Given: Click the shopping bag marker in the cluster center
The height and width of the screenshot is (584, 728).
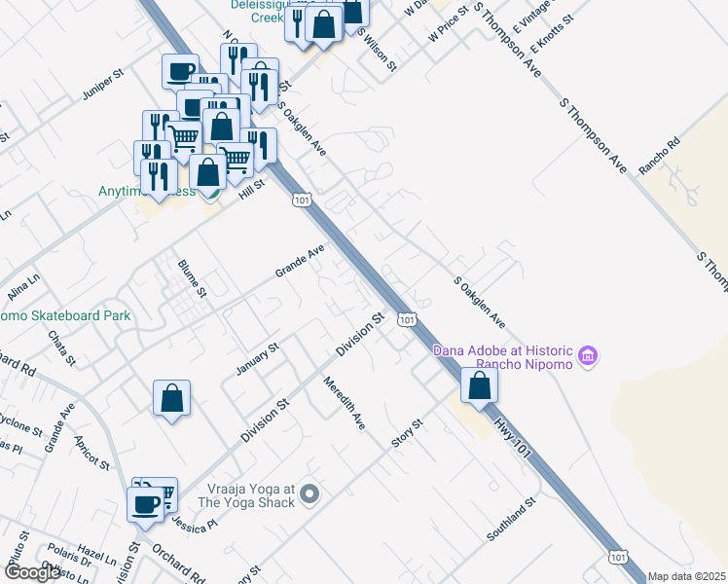Looking at the screenshot, I should point(222,127).
